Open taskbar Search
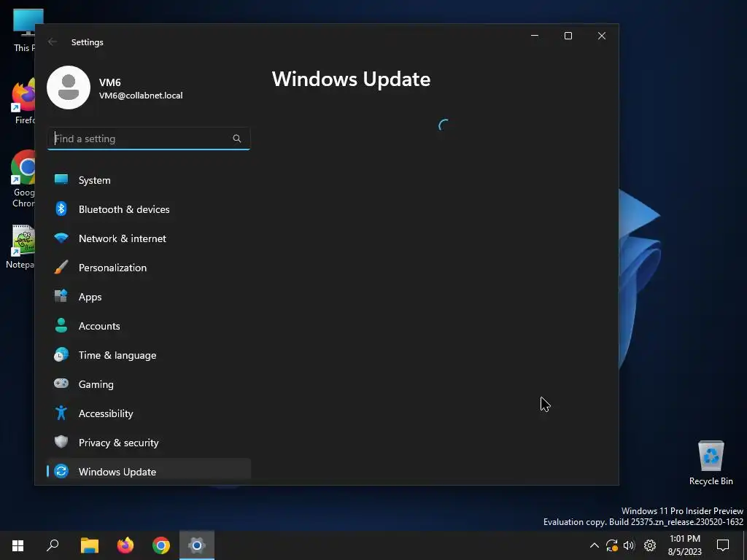The width and height of the screenshot is (747, 560). pos(53,545)
